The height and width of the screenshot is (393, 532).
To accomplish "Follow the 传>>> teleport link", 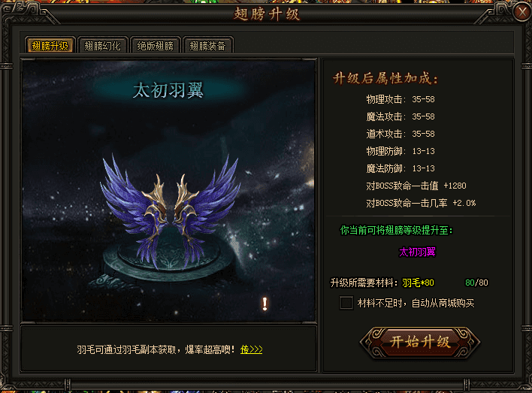I will tap(251, 349).
